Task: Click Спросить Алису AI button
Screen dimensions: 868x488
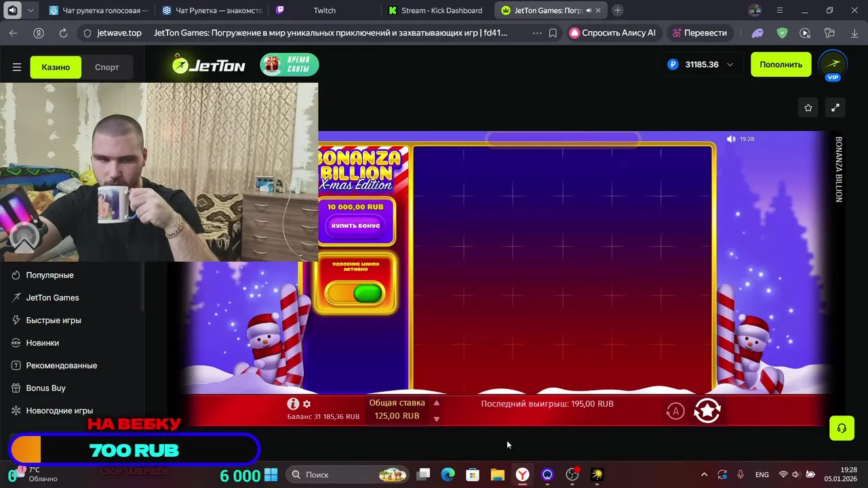Action: point(613,33)
